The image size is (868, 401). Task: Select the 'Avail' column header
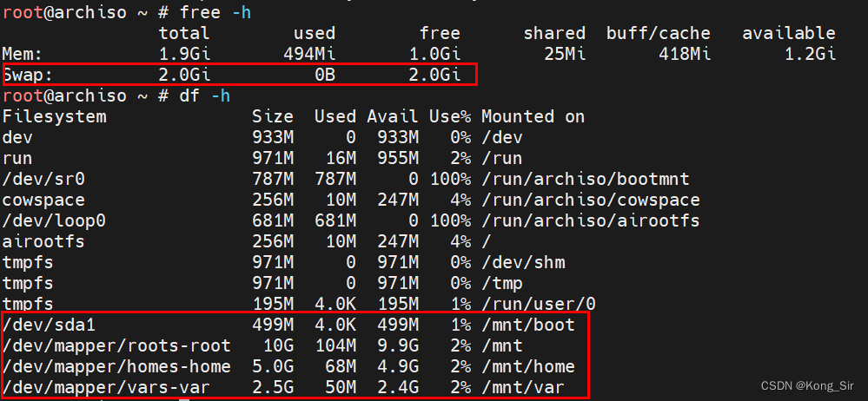393,116
